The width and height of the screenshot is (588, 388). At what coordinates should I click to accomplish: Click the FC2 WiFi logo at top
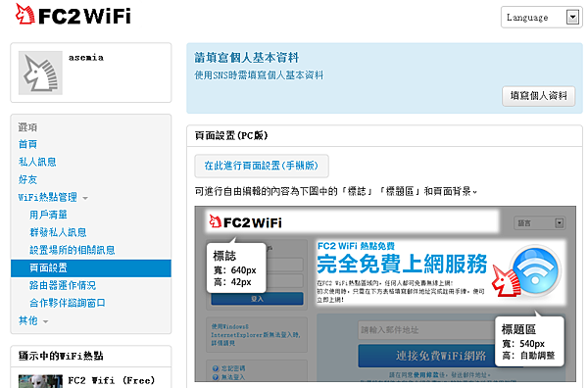click(x=73, y=15)
